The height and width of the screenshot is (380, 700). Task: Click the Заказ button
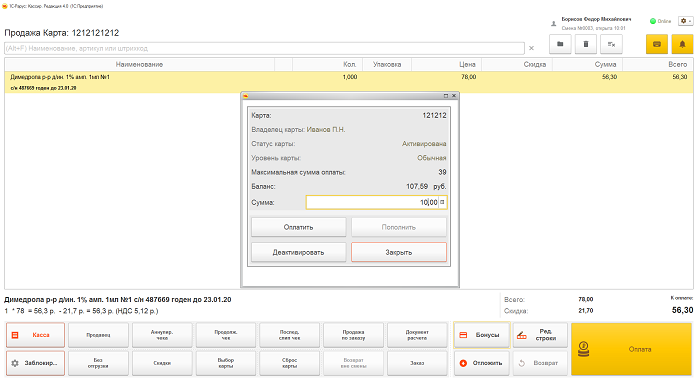[417, 363]
